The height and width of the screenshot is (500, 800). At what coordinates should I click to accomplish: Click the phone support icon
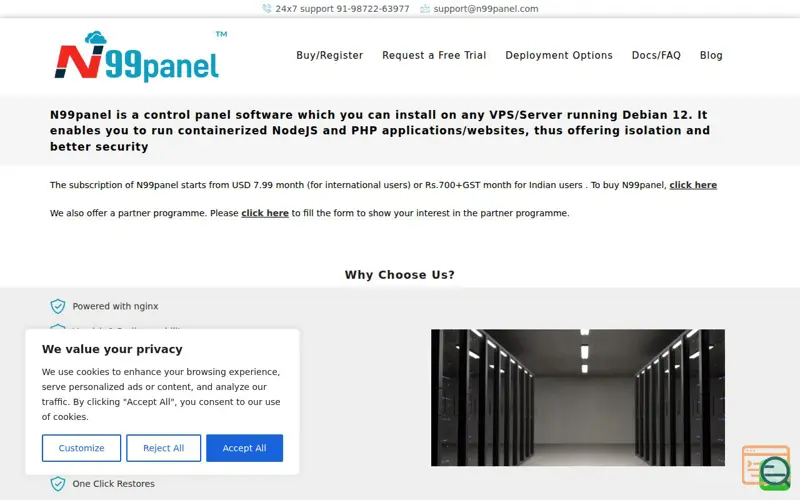point(267,9)
